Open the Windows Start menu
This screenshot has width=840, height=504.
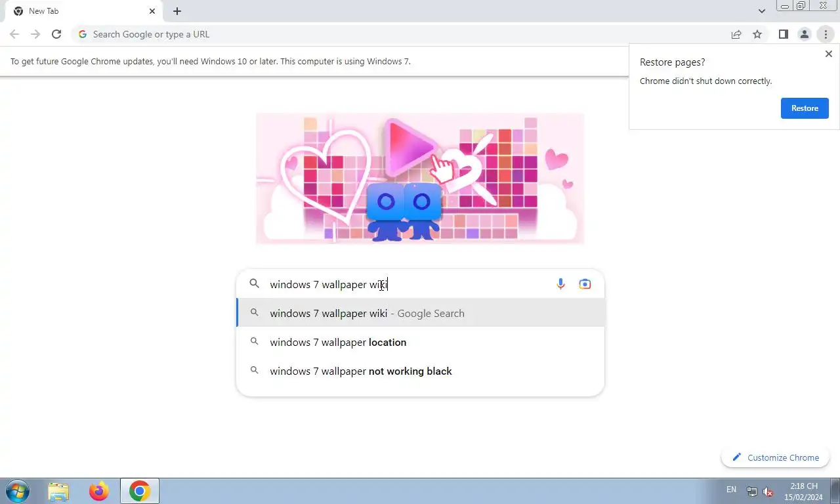[x=18, y=491]
